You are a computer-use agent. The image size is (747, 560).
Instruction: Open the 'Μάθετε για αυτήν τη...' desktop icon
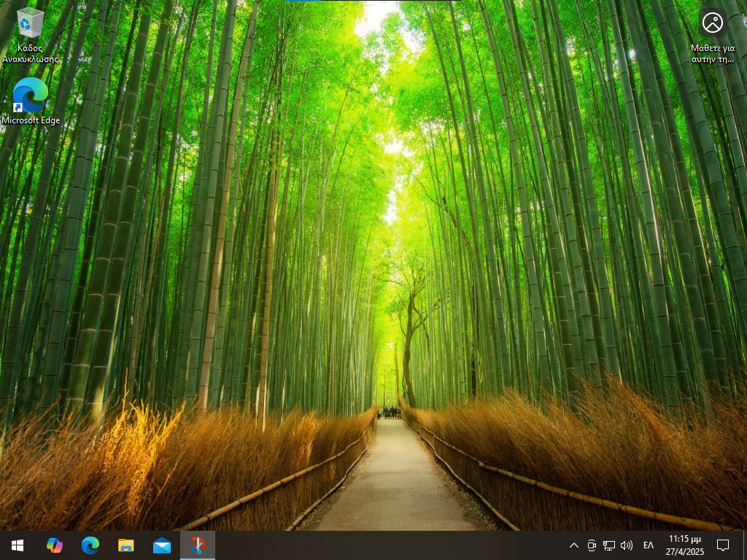point(713,36)
